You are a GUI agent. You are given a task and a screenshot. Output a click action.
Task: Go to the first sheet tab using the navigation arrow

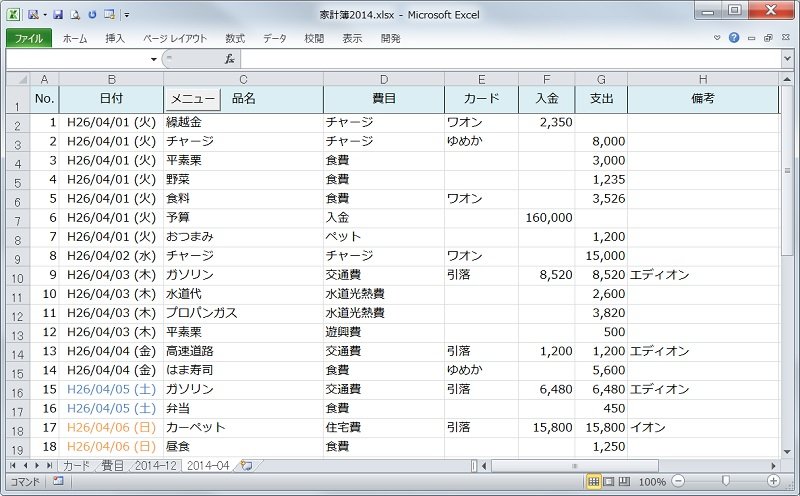(x=13, y=465)
